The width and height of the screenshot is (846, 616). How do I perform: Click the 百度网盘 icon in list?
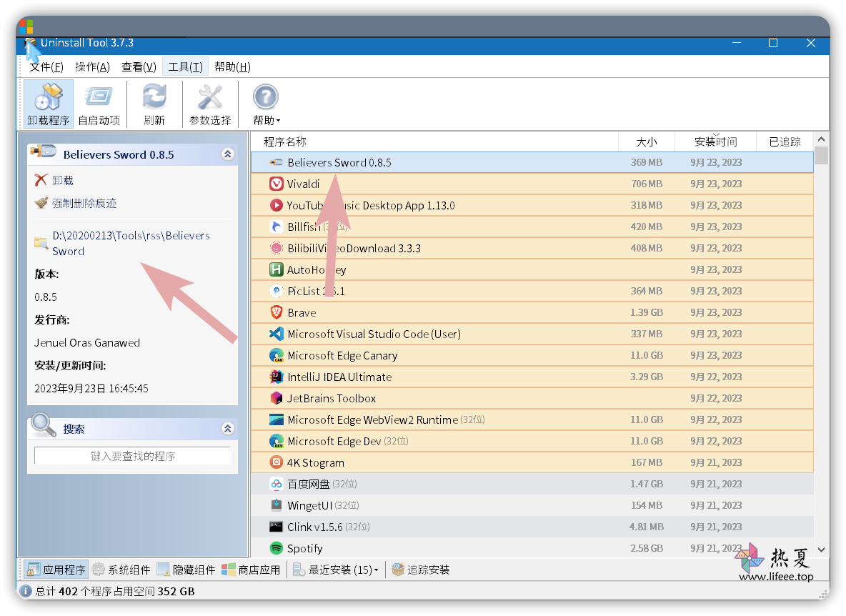[277, 484]
